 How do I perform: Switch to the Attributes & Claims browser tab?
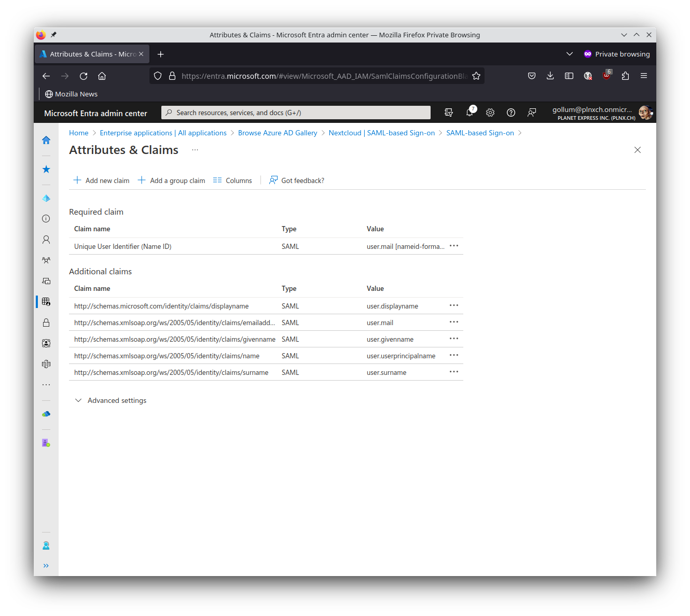(88, 53)
